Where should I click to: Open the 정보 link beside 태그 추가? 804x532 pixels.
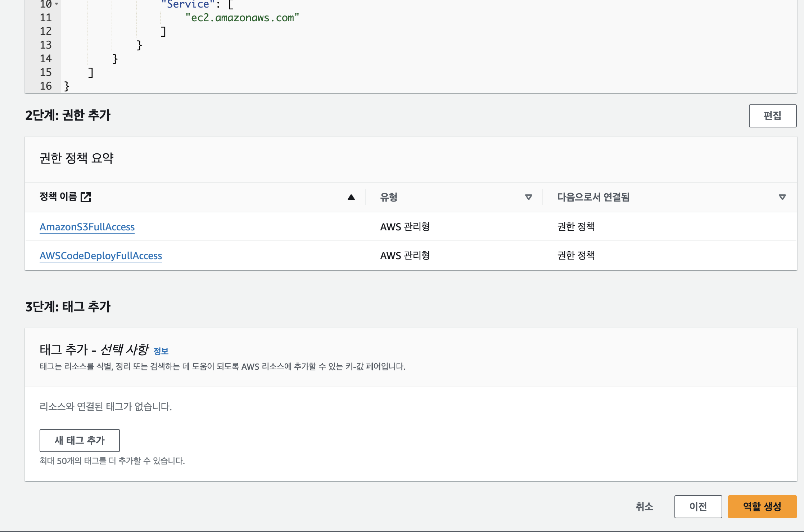coord(161,351)
